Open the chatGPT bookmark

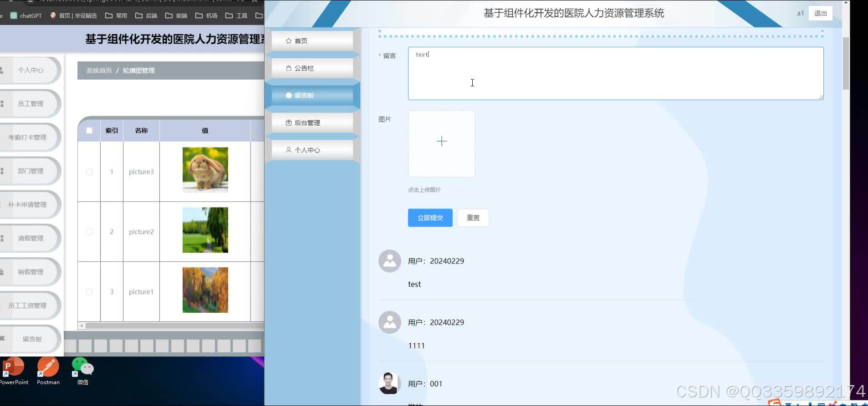pyautogui.click(x=26, y=15)
